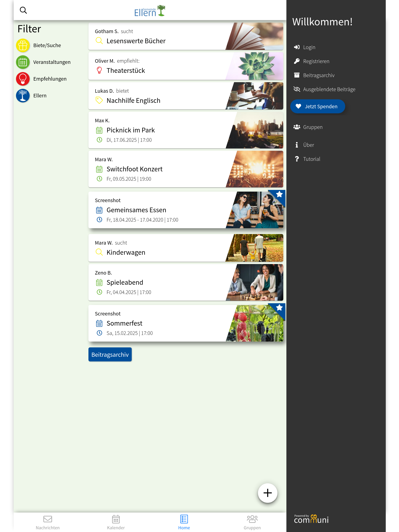Select the green Veranstaltungen calendar filter icon
Image resolution: width=399 pixels, height=532 pixels.
[23, 62]
